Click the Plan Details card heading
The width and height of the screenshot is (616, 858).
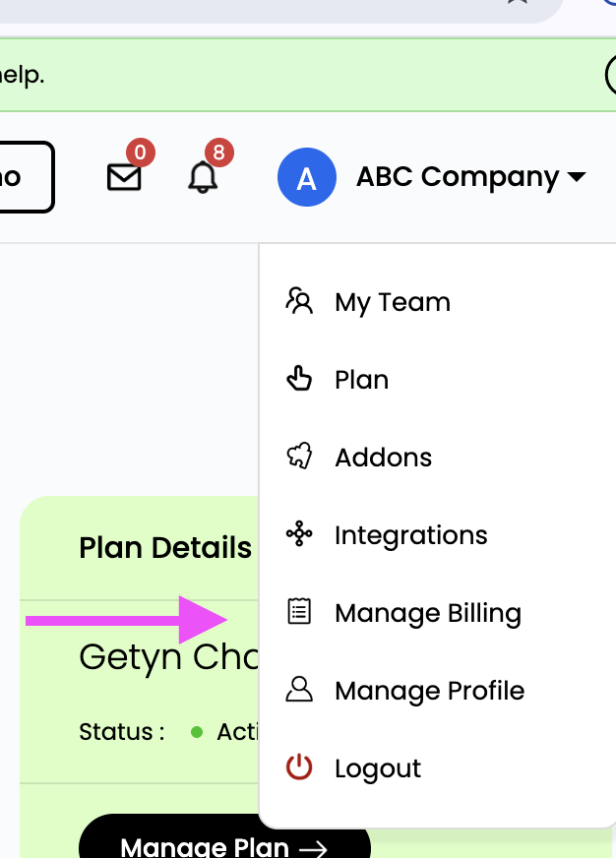[x=165, y=548]
